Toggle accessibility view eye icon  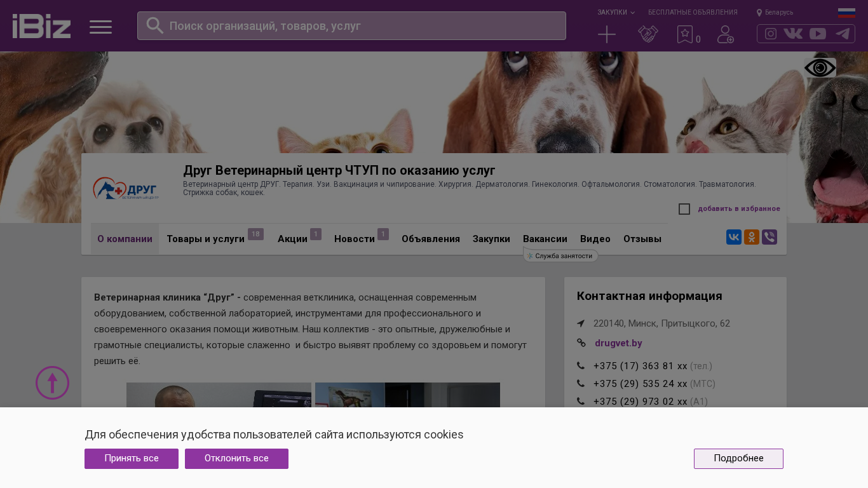point(820,68)
